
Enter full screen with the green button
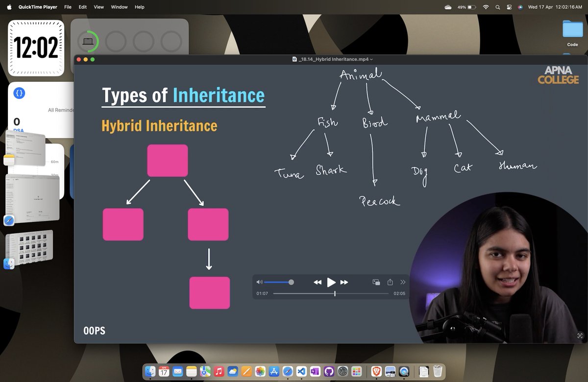(92, 59)
